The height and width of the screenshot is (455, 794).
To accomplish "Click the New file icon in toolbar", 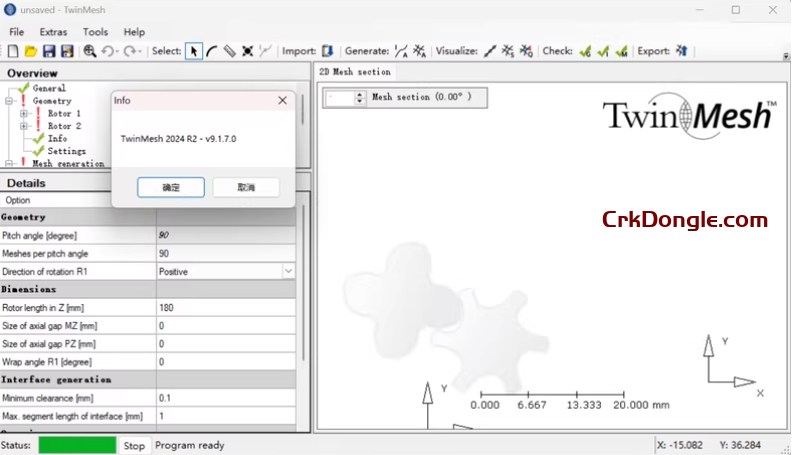I will 13,51.
